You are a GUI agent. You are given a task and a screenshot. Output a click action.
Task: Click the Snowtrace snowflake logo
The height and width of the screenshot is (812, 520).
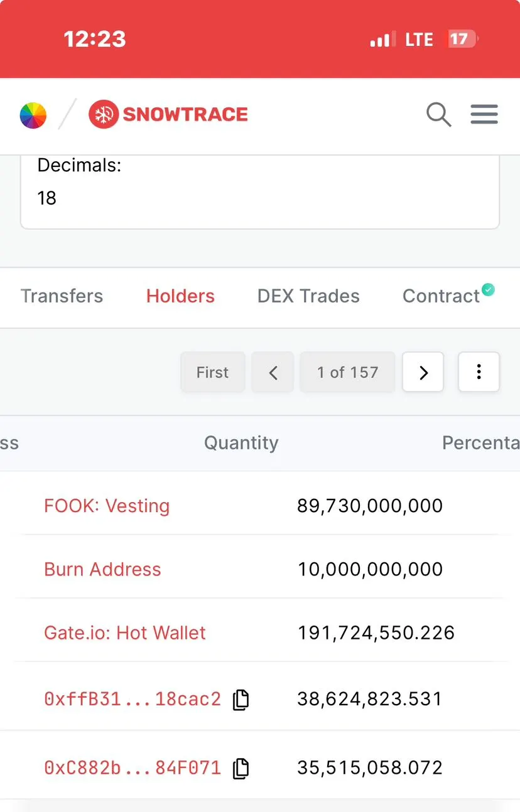point(104,114)
